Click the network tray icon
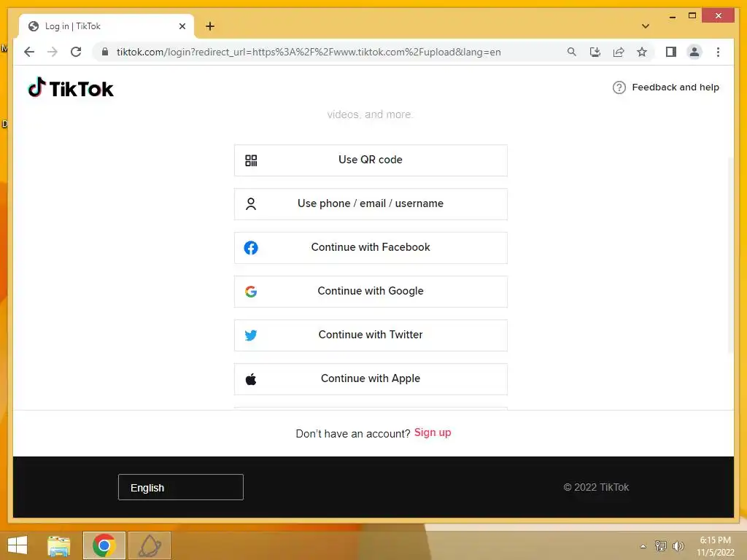 661,546
